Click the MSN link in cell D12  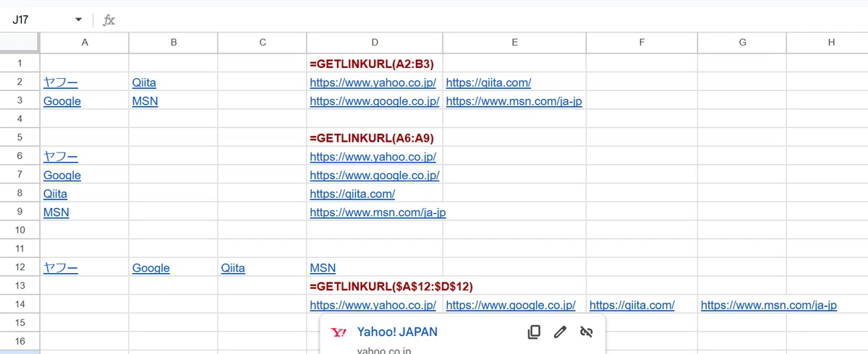[x=323, y=268]
